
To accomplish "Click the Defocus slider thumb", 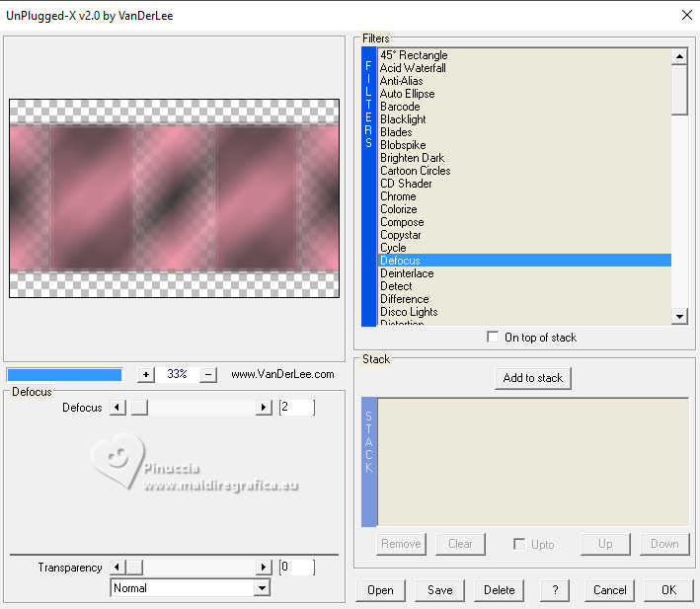I will click(140, 408).
